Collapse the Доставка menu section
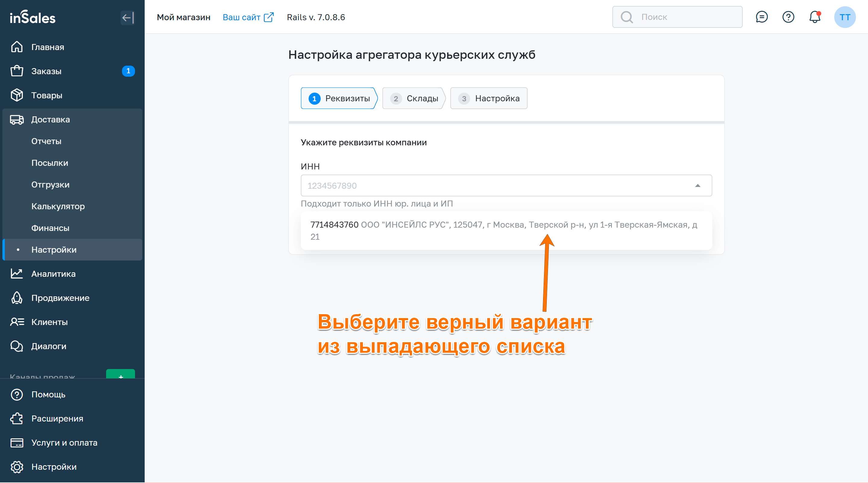This screenshot has width=868, height=483. click(51, 119)
